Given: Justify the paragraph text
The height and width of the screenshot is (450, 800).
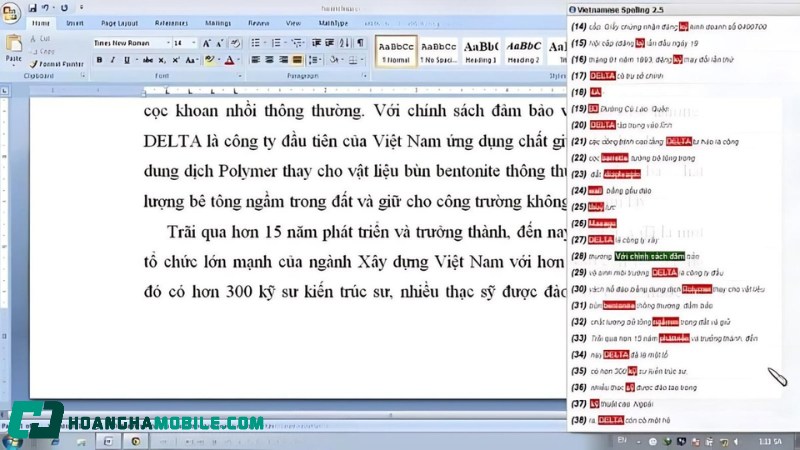Looking at the screenshot, I should pyautogui.click(x=297, y=60).
